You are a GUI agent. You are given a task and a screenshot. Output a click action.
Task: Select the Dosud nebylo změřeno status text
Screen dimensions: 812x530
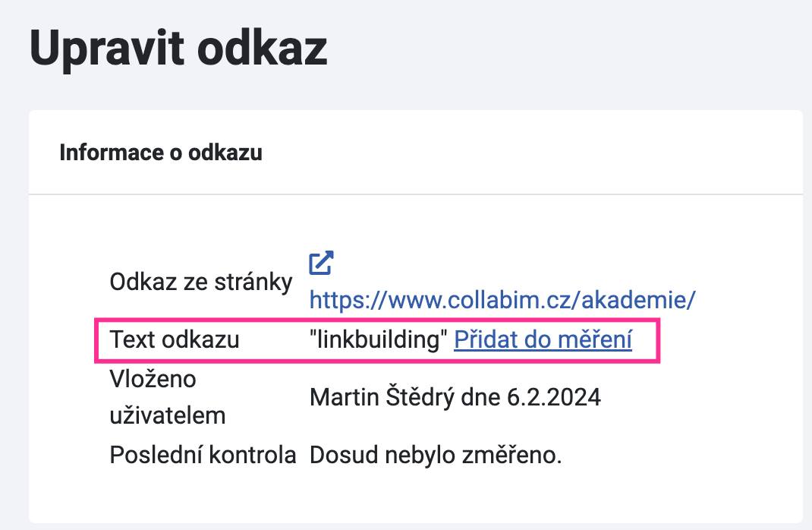(x=436, y=456)
